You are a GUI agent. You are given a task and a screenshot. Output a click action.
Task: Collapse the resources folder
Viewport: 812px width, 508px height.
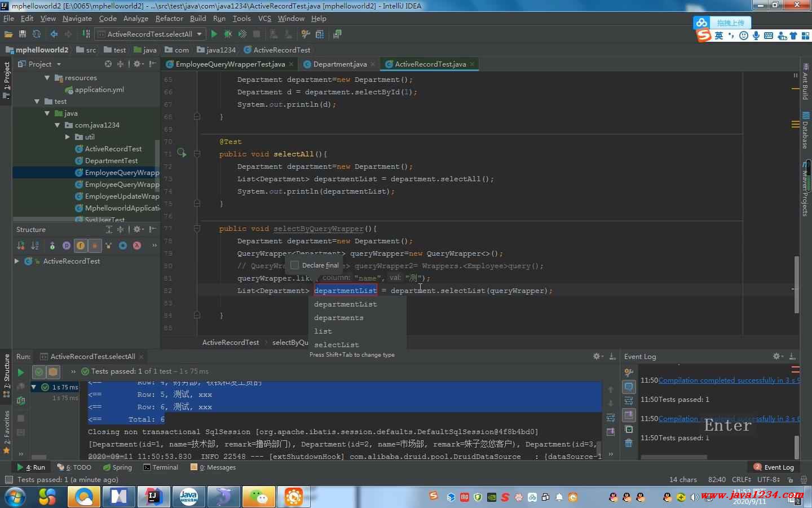[47, 78]
